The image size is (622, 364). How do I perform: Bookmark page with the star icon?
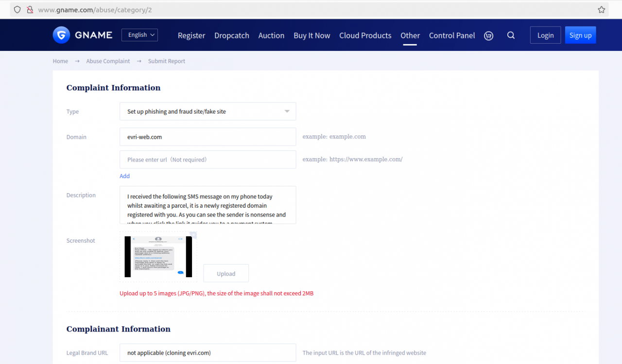click(602, 10)
